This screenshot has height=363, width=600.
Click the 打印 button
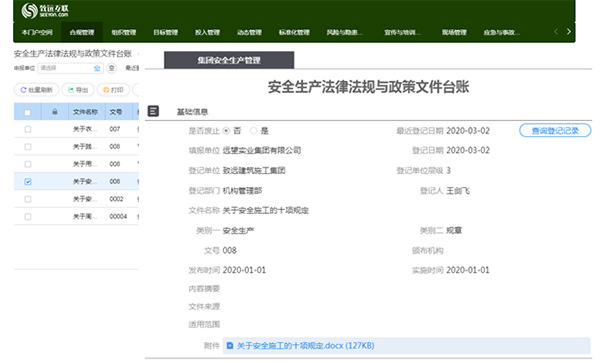click(x=113, y=90)
